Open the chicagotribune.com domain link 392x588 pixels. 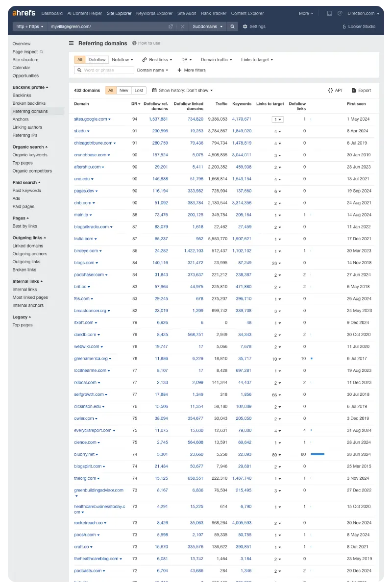(93, 143)
